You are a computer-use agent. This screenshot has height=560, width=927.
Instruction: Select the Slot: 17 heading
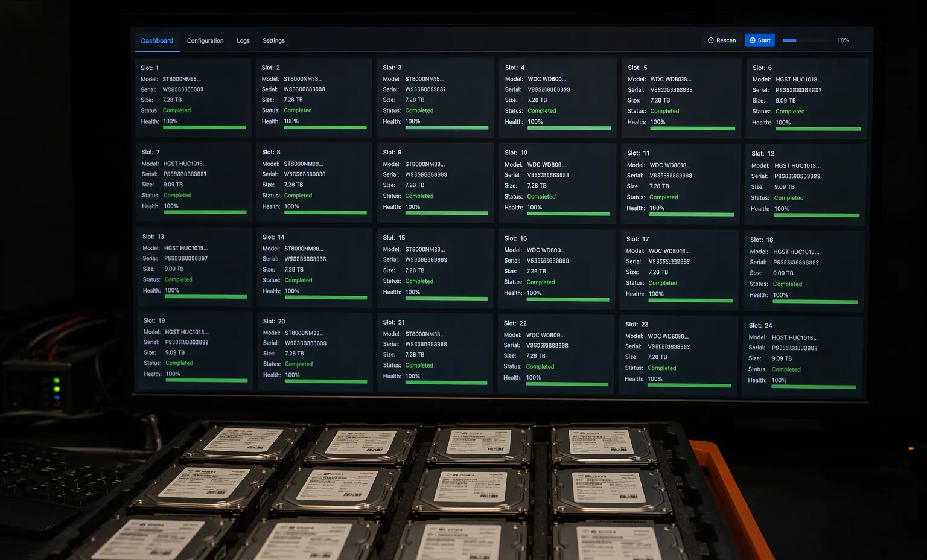pyautogui.click(x=638, y=239)
